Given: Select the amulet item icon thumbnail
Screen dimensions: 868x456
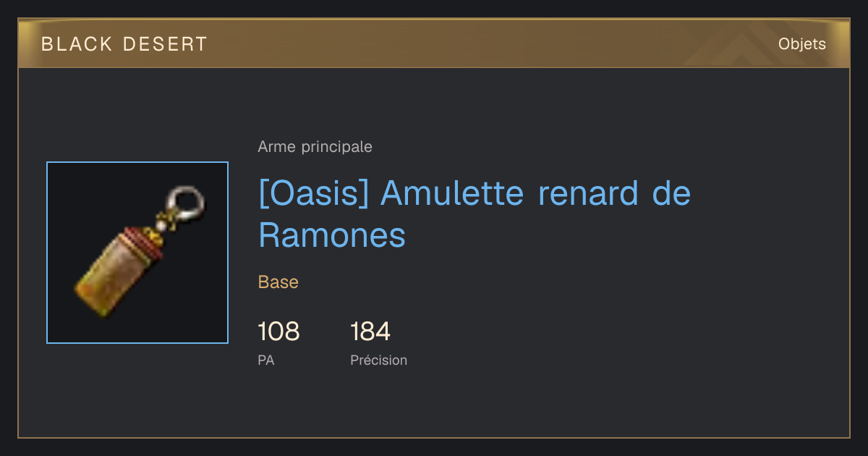Looking at the screenshot, I should (x=137, y=253).
